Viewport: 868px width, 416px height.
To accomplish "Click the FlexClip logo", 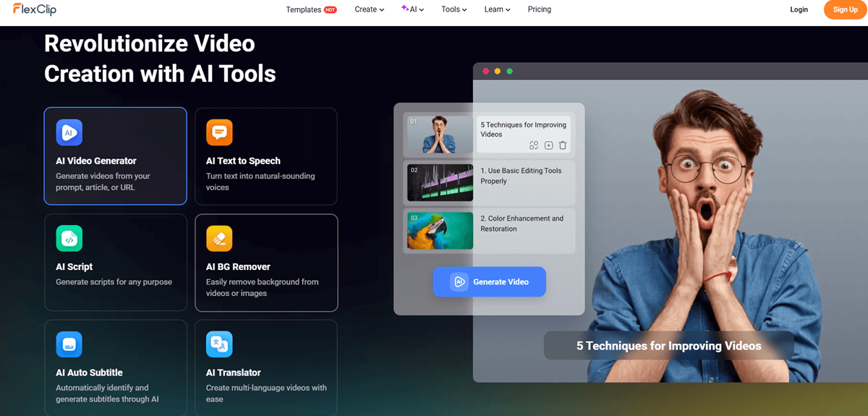I will pyautogui.click(x=35, y=9).
